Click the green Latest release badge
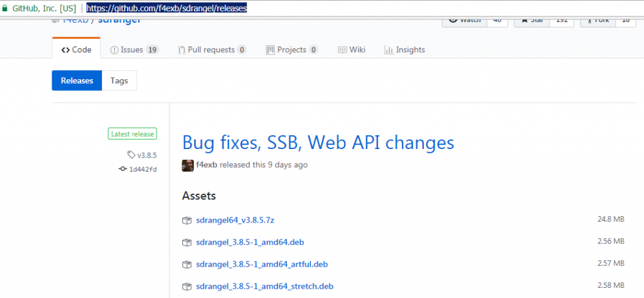This screenshot has width=644, height=298. (132, 134)
